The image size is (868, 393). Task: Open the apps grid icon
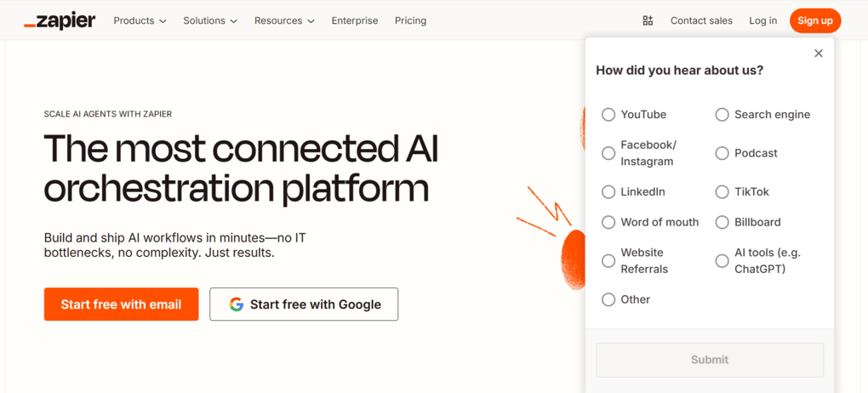pyautogui.click(x=648, y=20)
